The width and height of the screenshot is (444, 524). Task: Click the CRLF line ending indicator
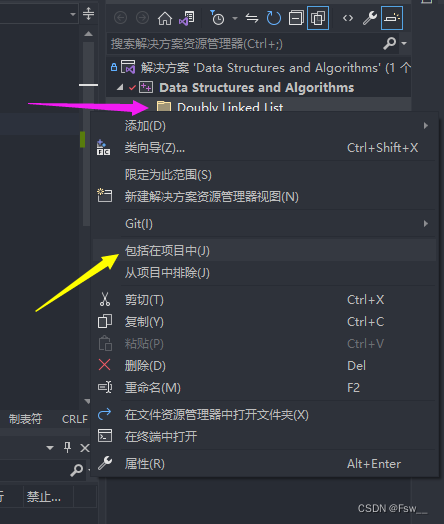pos(75,419)
